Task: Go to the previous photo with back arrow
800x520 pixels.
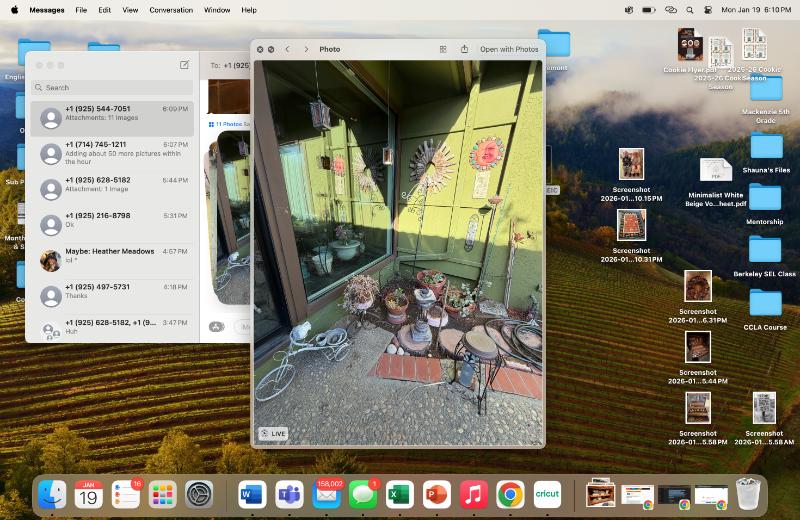Action: coord(287,49)
